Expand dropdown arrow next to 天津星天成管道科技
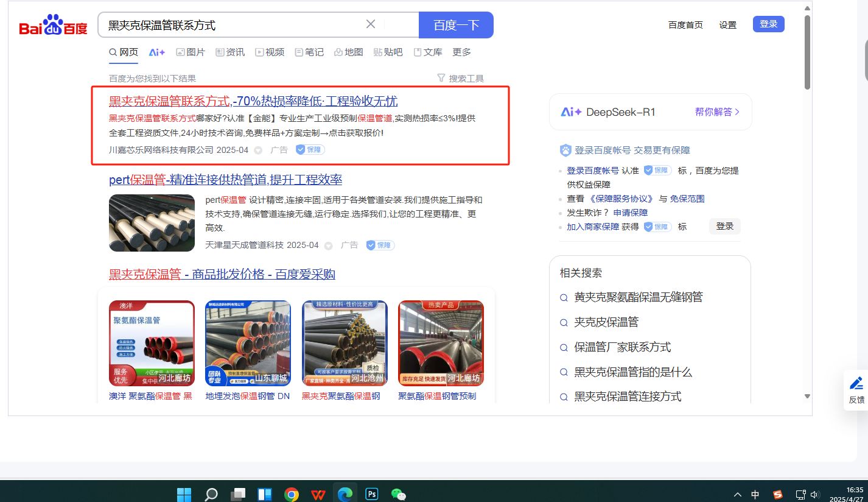Image resolution: width=868 pixels, height=502 pixels. click(x=329, y=246)
